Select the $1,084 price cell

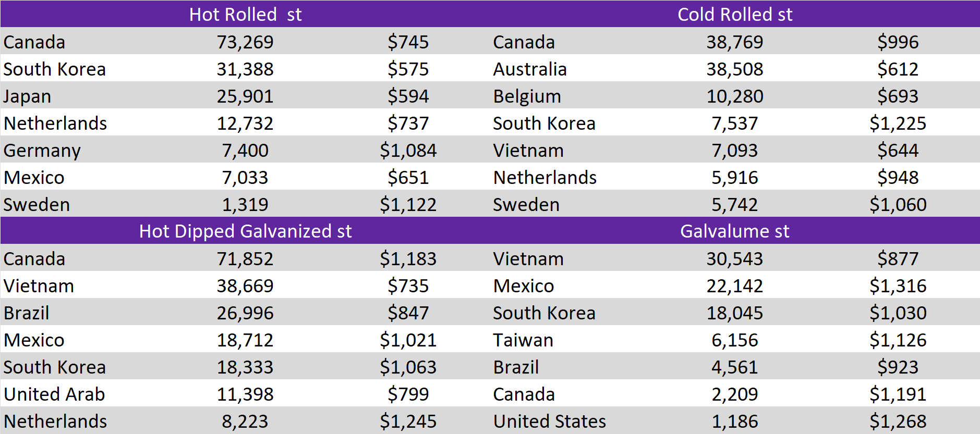point(408,151)
